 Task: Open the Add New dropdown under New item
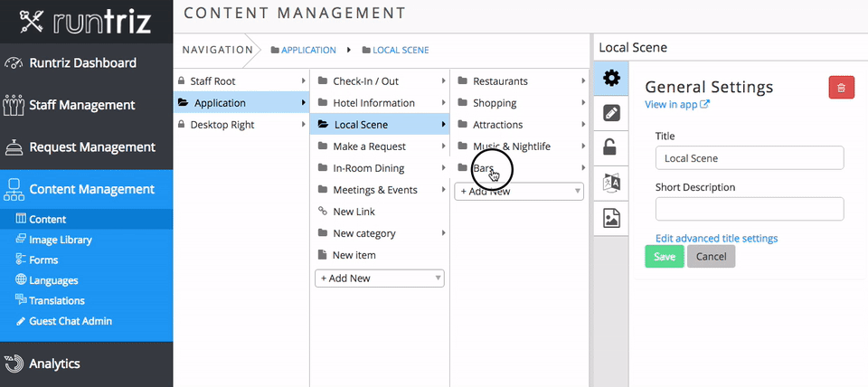pyautogui.click(x=379, y=278)
